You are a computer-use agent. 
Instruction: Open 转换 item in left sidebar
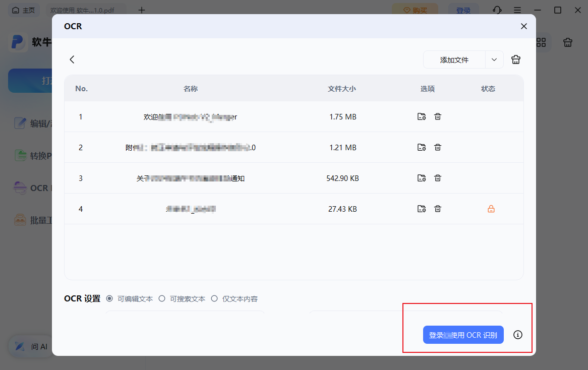pyautogui.click(x=33, y=156)
